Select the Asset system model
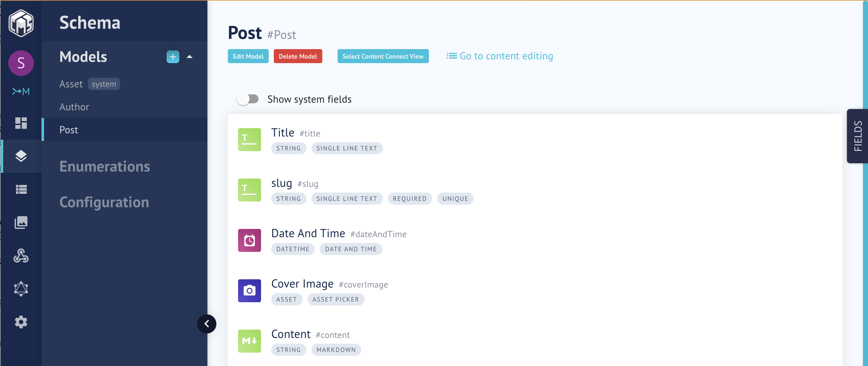 pyautogui.click(x=71, y=84)
